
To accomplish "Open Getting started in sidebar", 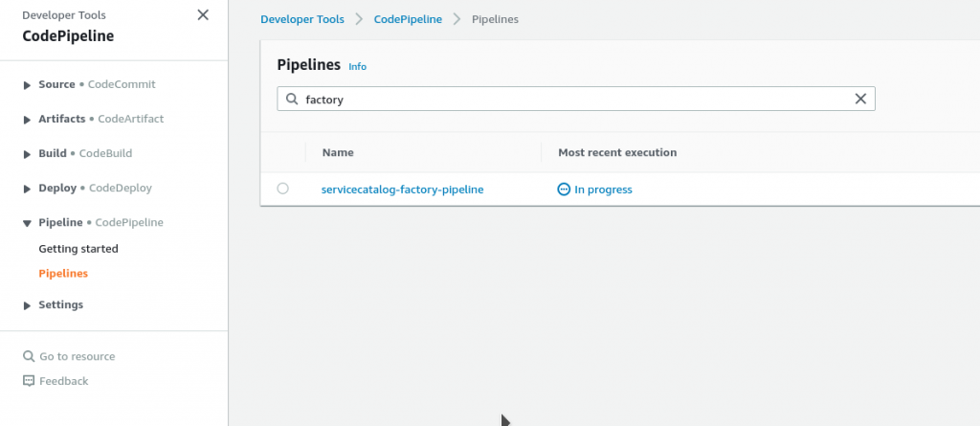I will coord(78,248).
